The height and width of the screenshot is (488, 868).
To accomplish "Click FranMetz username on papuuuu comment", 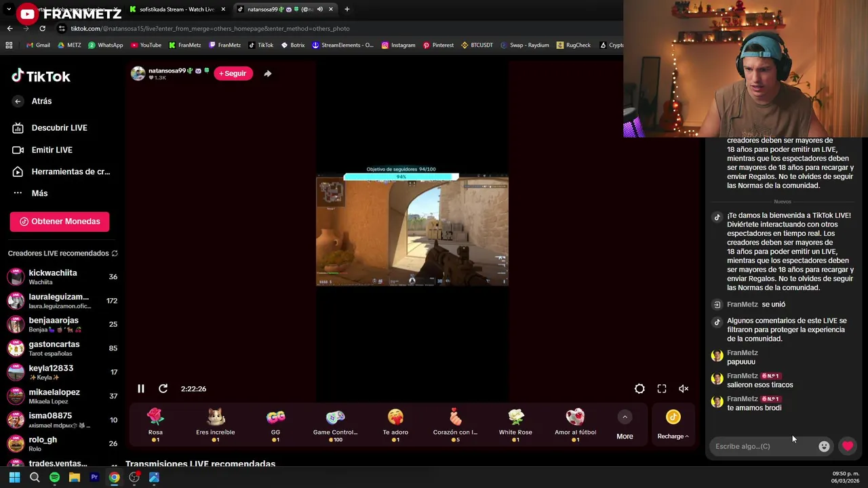I will point(742,352).
